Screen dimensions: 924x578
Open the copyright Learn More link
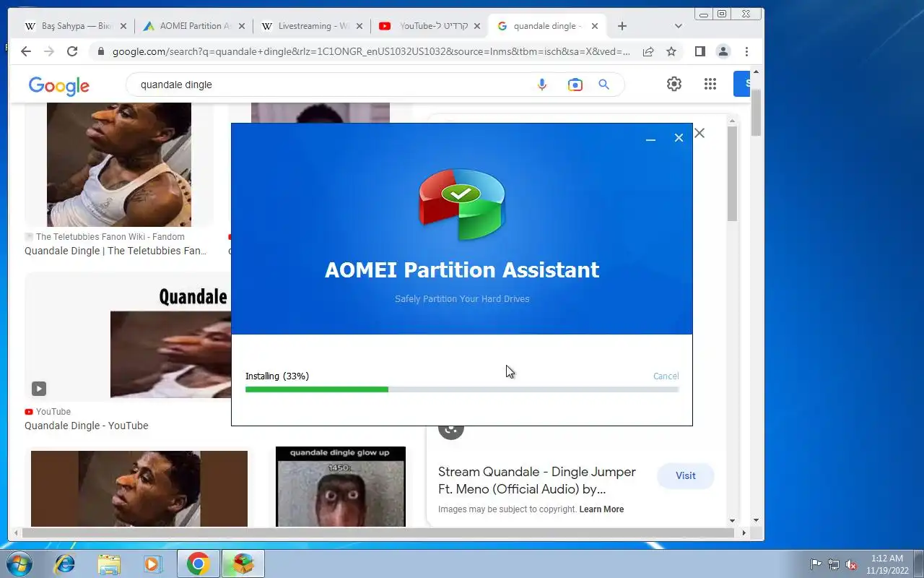pos(601,509)
